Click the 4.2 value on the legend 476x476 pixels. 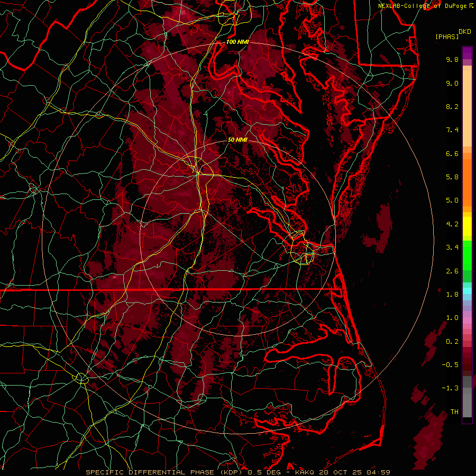pyautogui.click(x=452, y=224)
